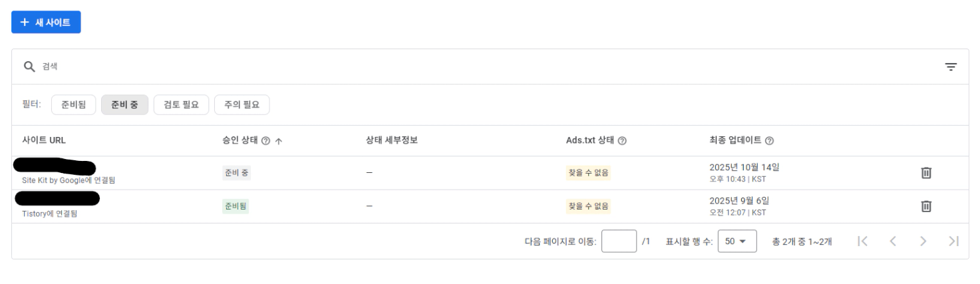This screenshot has width=980, height=284.
Task: Jump to the last page
Action: (x=953, y=241)
